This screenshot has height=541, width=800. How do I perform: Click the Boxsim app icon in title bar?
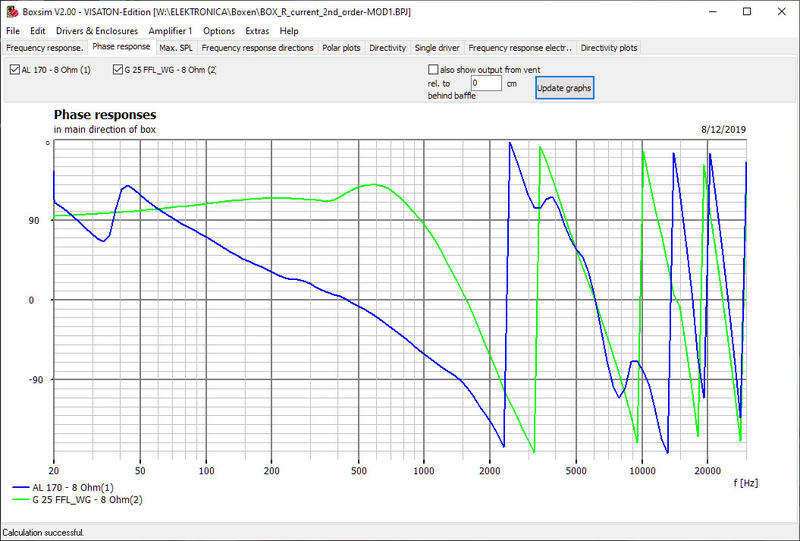coord(11,11)
